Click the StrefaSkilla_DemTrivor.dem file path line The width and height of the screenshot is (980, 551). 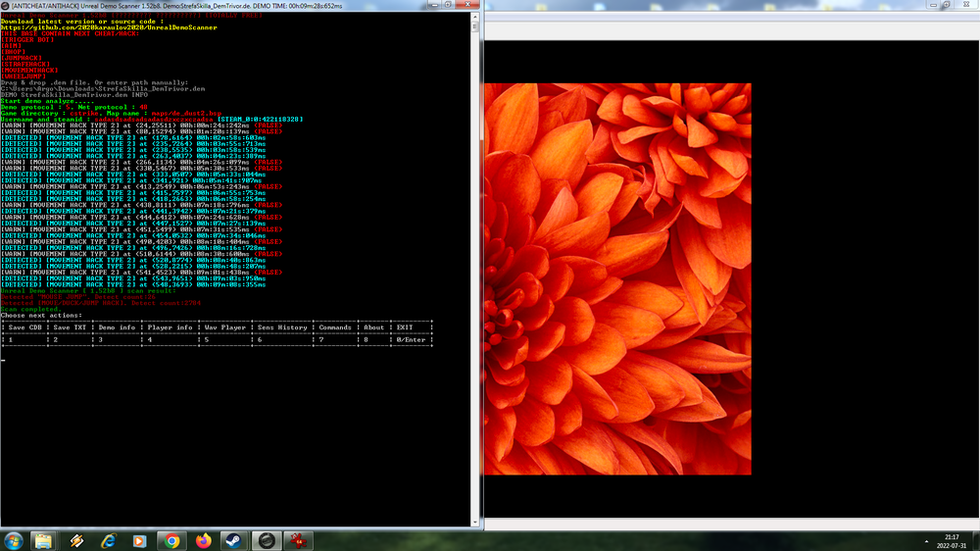(x=103, y=89)
